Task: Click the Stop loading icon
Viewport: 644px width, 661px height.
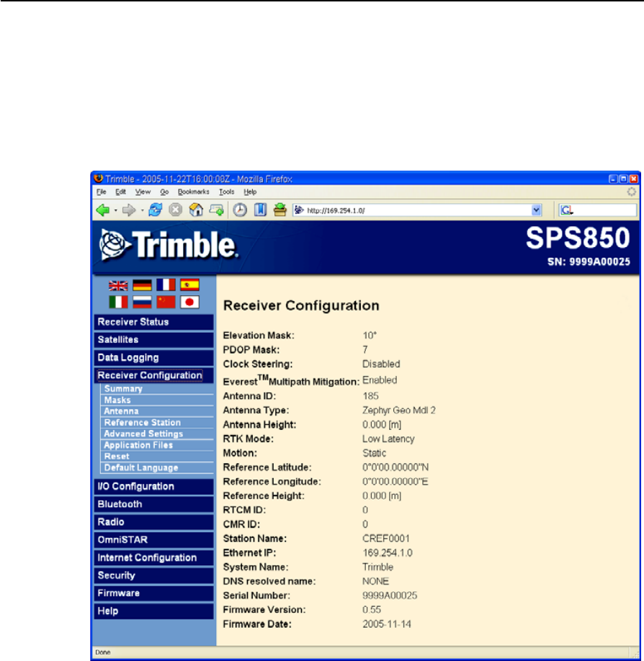Action: pos(176,210)
